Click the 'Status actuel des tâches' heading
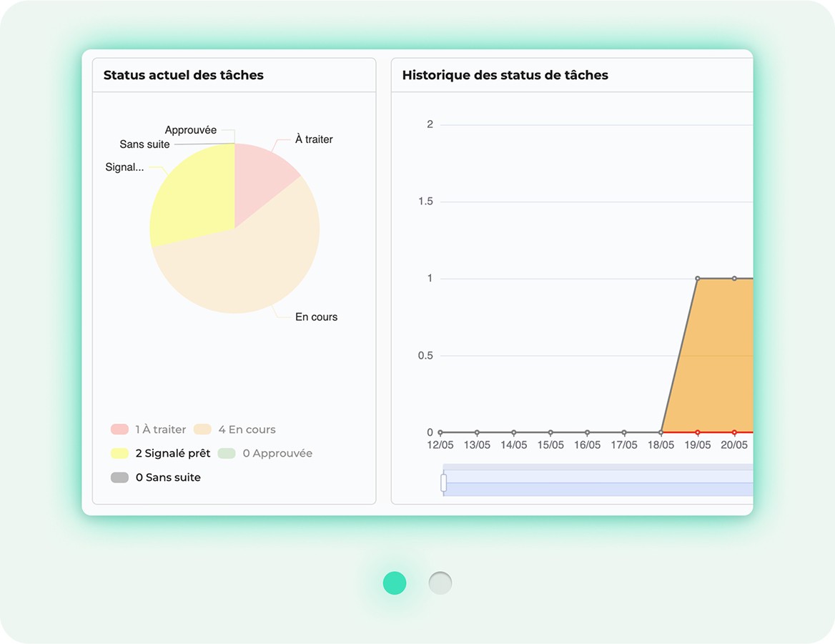This screenshot has height=644, width=835. [x=183, y=75]
